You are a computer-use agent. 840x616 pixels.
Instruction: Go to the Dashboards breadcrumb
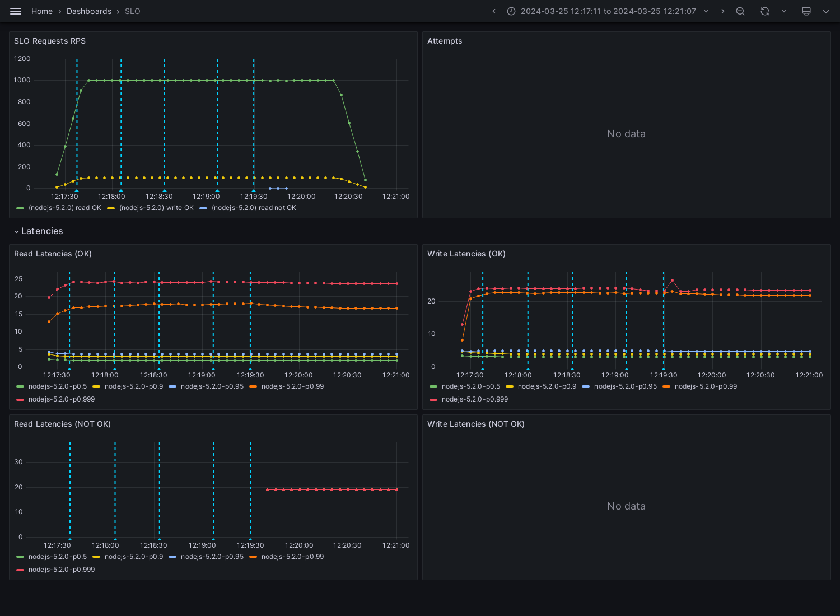click(89, 11)
